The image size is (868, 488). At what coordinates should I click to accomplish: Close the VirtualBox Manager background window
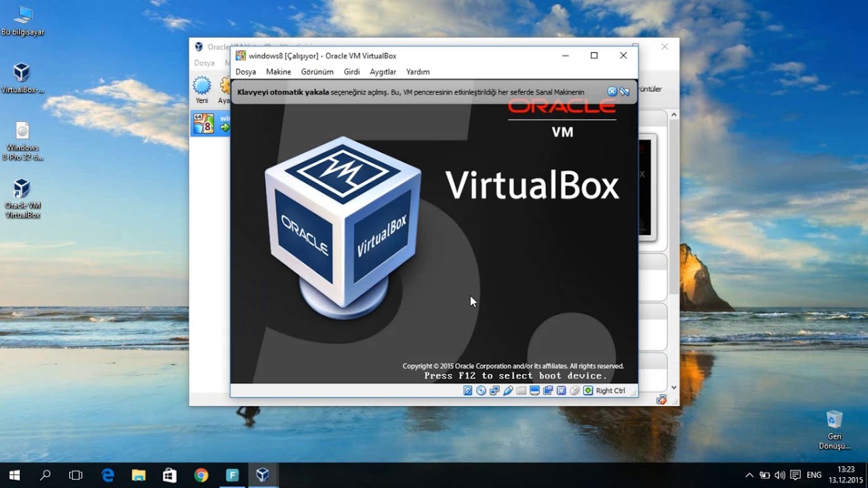665,47
